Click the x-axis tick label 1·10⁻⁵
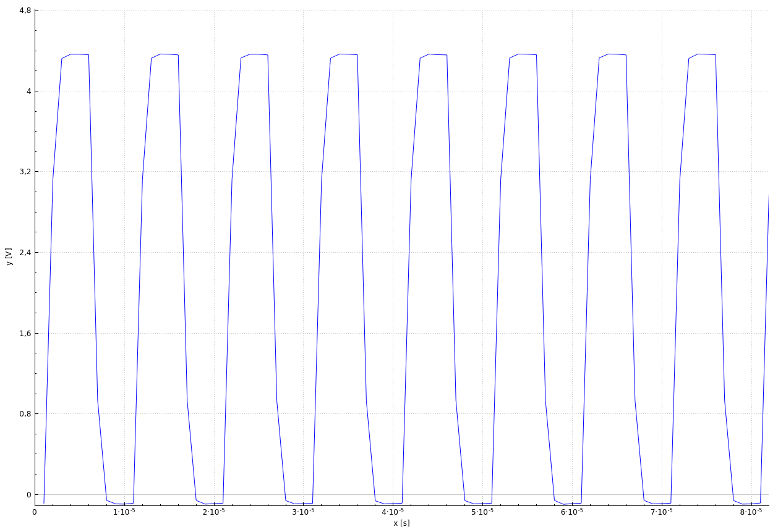This screenshot has height=532, width=778. (124, 512)
